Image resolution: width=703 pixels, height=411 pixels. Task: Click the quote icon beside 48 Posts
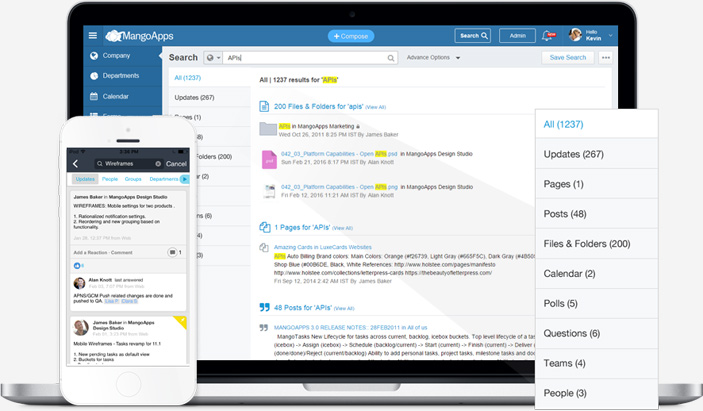pyautogui.click(x=265, y=307)
